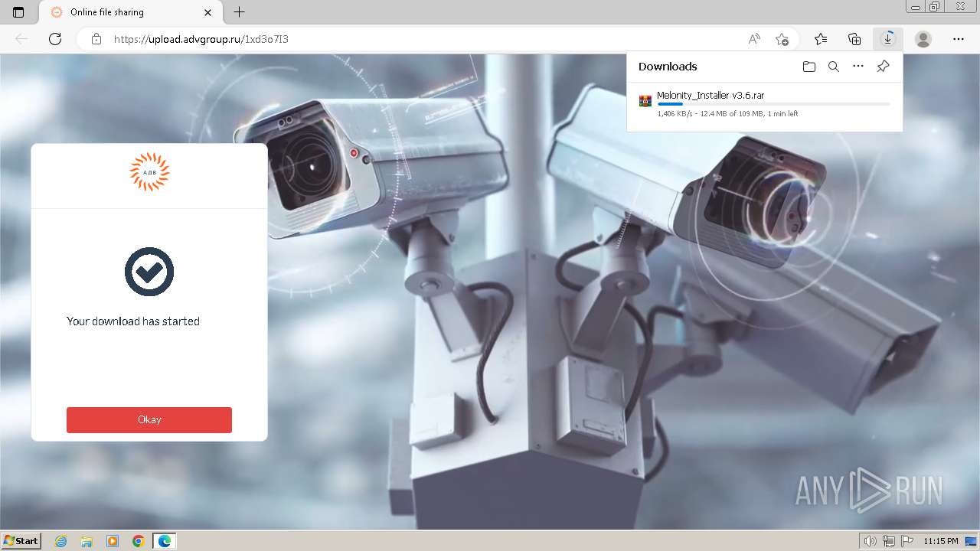Add this page to favorites
The height and width of the screenshot is (551, 980).
pos(782,39)
